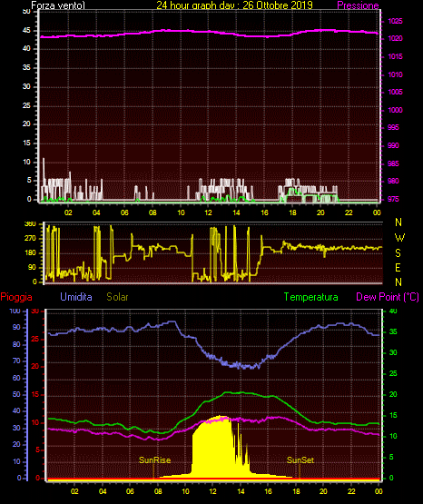423x504 pixels.
Task: Select the Pioggia legend label
Action: pos(16,297)
